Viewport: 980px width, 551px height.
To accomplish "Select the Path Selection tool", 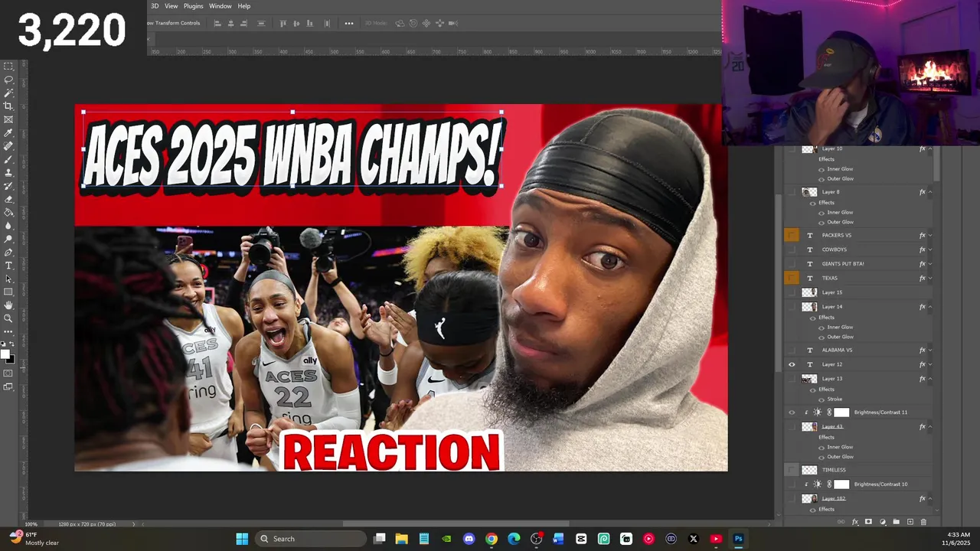I will [x=8, y=279].
